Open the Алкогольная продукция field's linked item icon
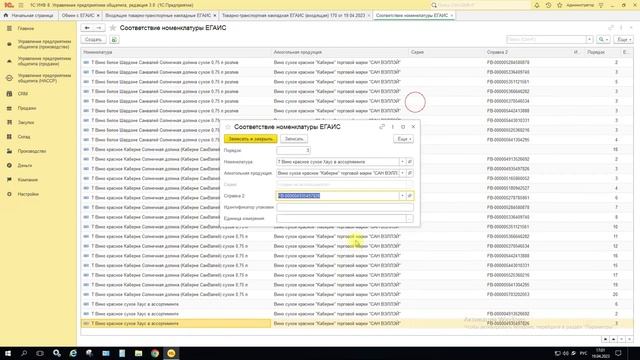 point(410,173)
